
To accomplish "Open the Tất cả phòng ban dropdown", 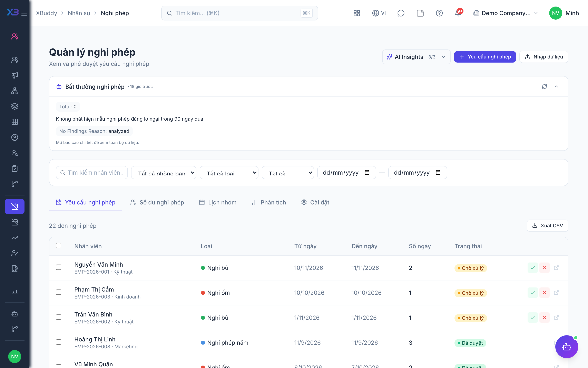I will pyautogui.click(x=164, y=173).
